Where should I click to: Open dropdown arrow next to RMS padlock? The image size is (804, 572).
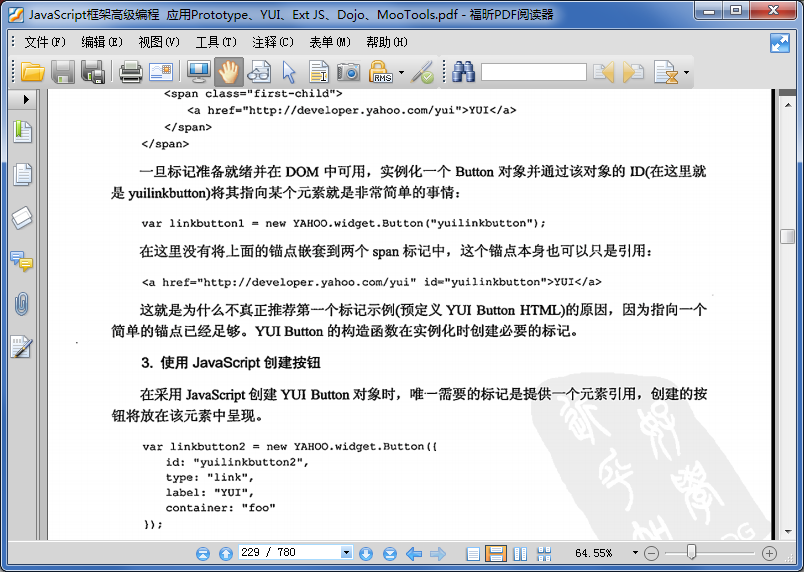click(401, 72)
